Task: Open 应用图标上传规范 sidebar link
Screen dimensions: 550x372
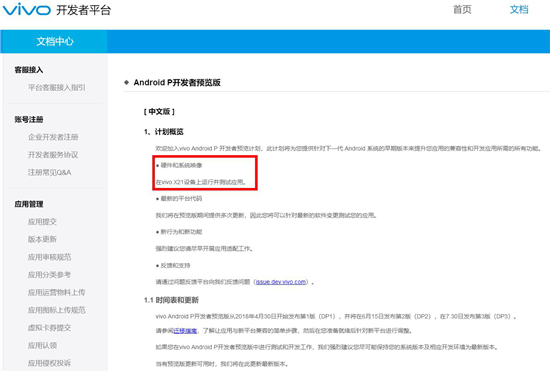Action: click(56, 310)
